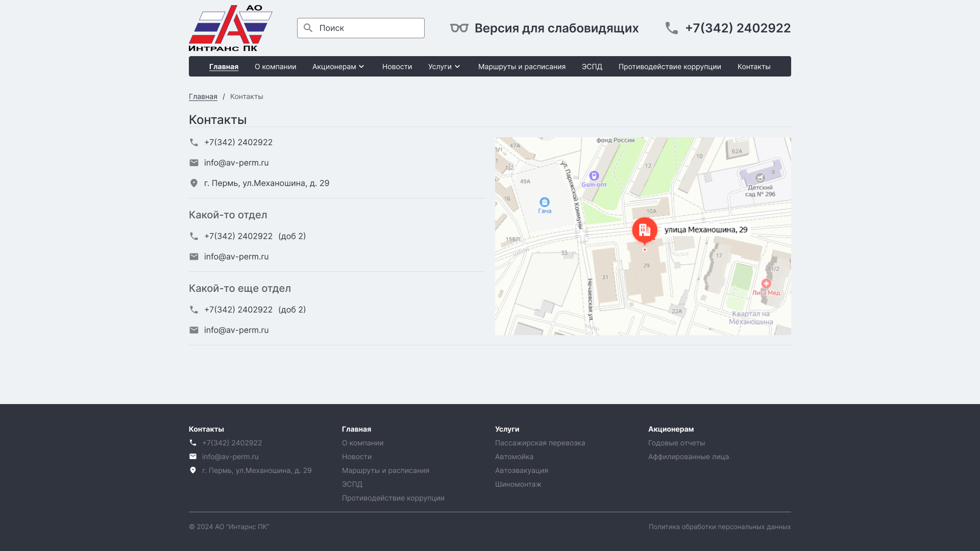Image resolution: width=980 pixels, height=551 pixels.
Task: Click into the Поиск search field
Action: (367, 28)
